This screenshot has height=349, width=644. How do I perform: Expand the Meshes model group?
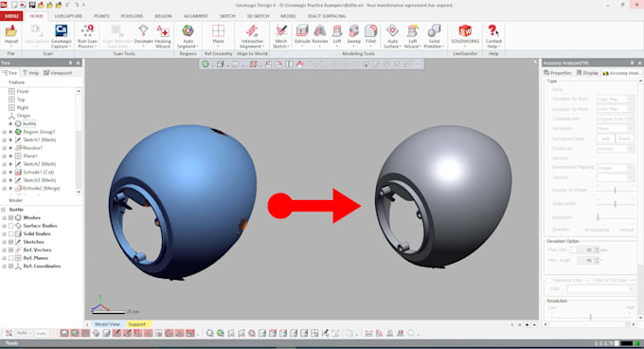click(5, 218)
